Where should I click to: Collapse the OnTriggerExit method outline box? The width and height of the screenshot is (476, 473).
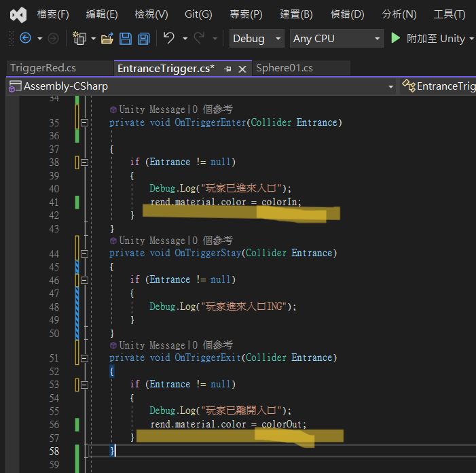pyautogui.click(x=84, y=358)
